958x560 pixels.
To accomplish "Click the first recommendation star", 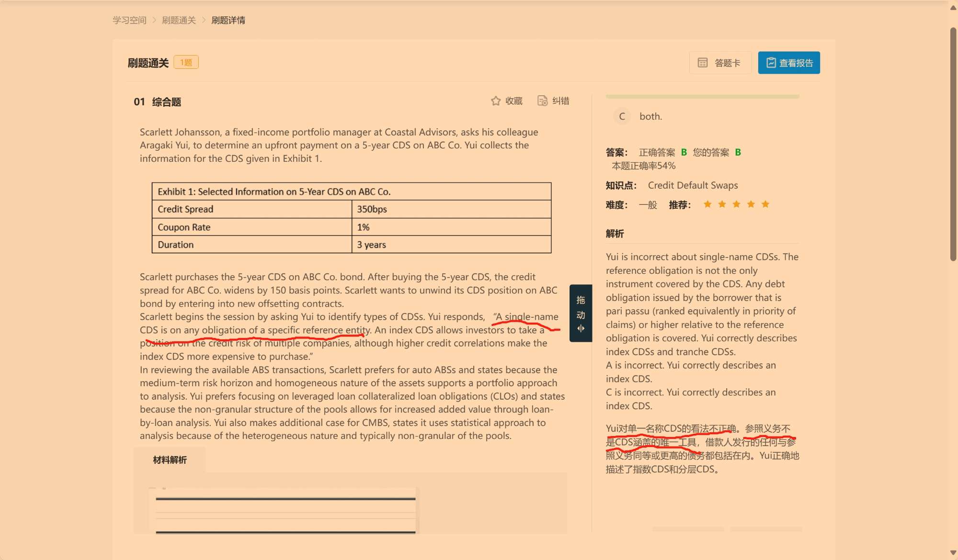I will pyautogui.click(x=707, y=204).
